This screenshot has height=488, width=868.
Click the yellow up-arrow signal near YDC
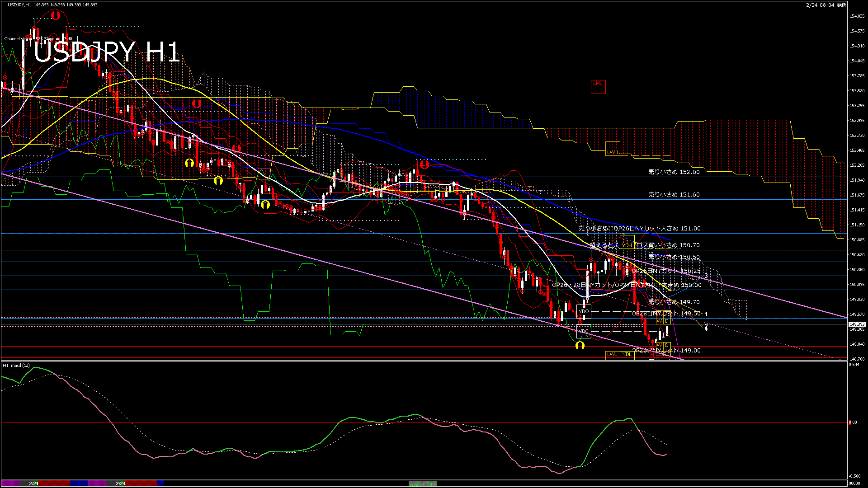click(x=580, y=346)
